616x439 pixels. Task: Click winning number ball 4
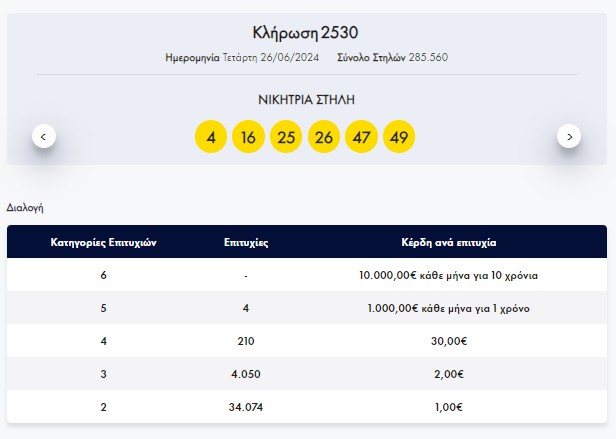pyautogui.click(x=211, y=137)
